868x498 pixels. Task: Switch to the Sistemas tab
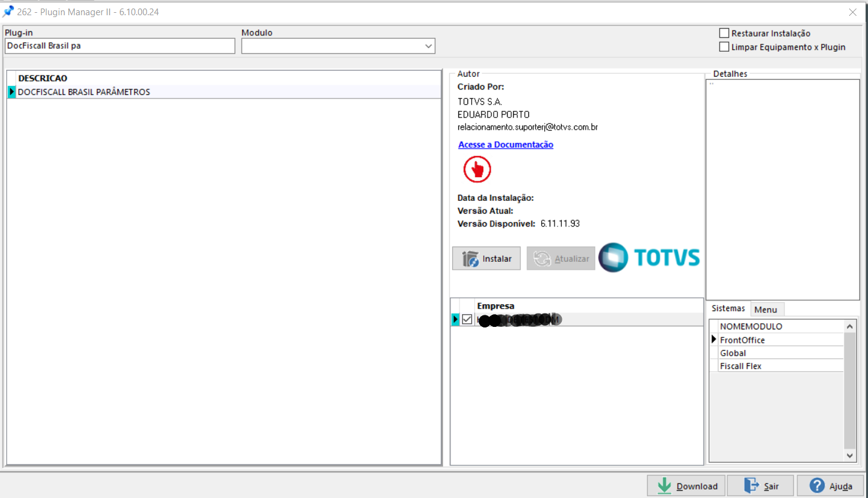click(728, 309)
